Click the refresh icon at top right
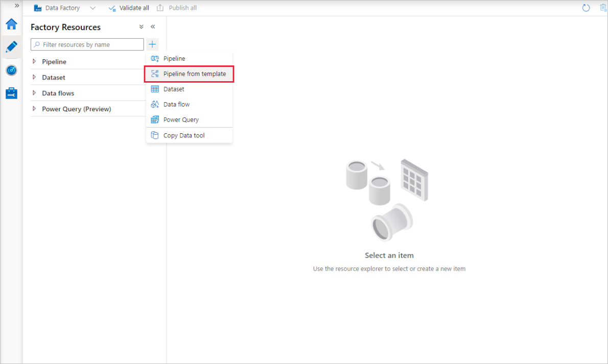Screen dimensions: 608x364 586,8
